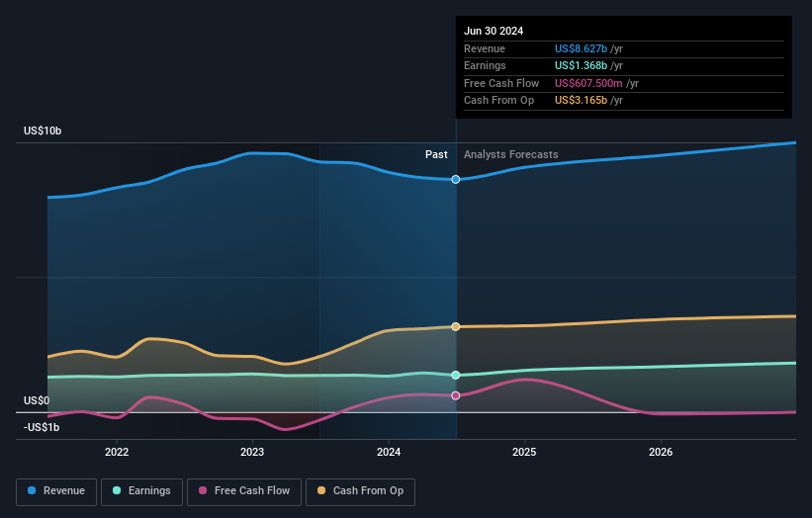The image size is (812, 518).
Task: Click the 'Past' section label
Action: [436, 154]
